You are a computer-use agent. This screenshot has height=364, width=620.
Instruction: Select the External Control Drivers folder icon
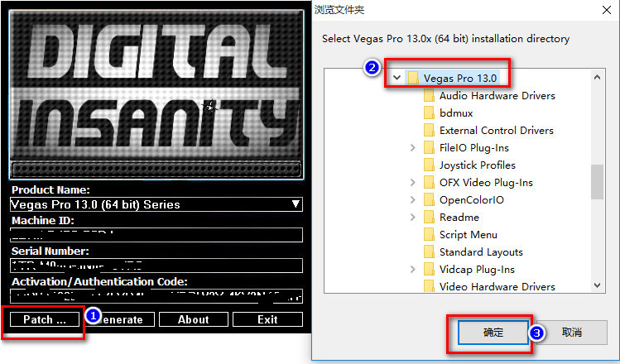(429, 131)
